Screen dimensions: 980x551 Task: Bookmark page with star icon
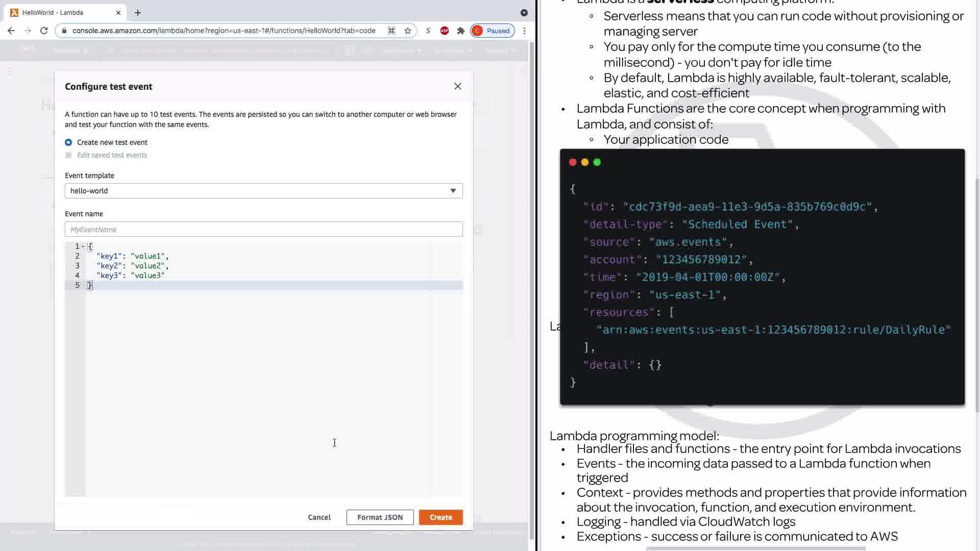pos(408,31)
